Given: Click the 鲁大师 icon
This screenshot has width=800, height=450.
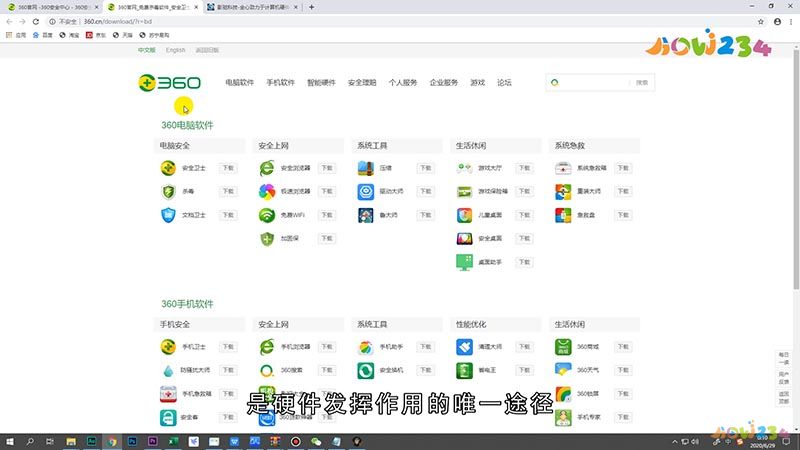Looking at the screenshot, I should click(x=366, y=215).
